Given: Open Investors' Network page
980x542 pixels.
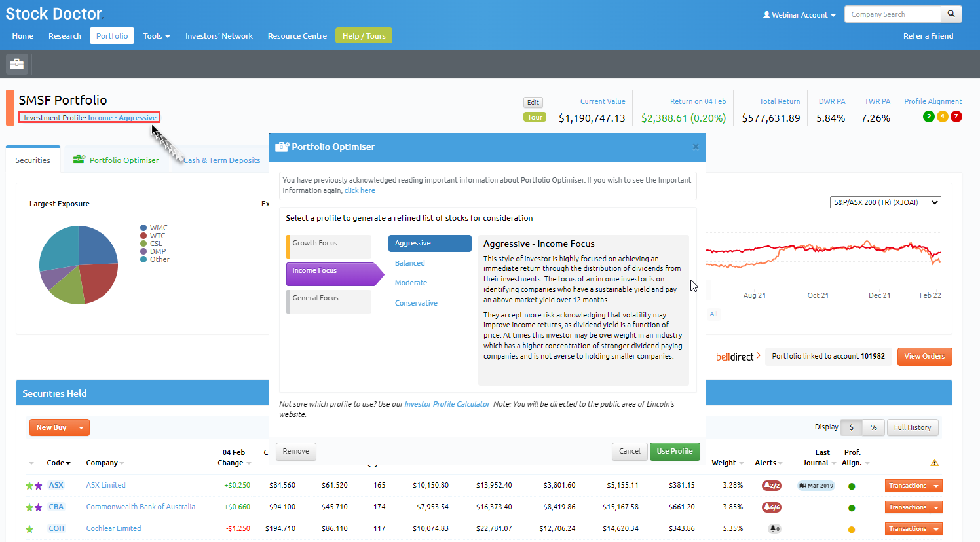Looking at the screenshot, I should click(x=219, y=36).
